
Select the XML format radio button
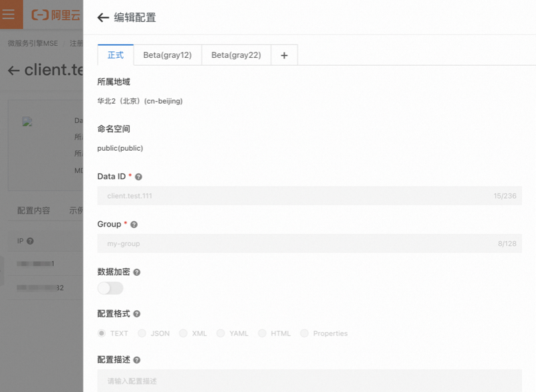click(x=184, y=334)
